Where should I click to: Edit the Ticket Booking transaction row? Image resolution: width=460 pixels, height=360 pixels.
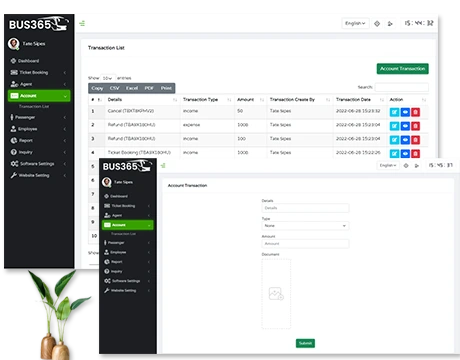click(x=394, y=153)
